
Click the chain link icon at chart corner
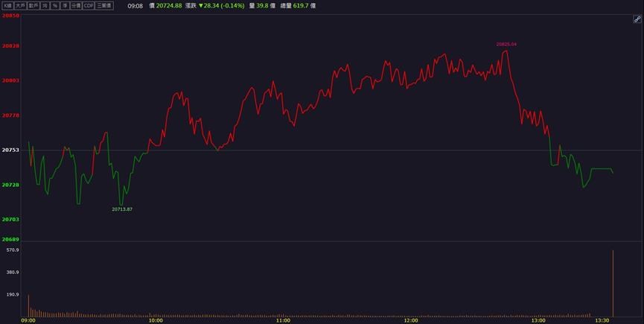tap(637, 19)
